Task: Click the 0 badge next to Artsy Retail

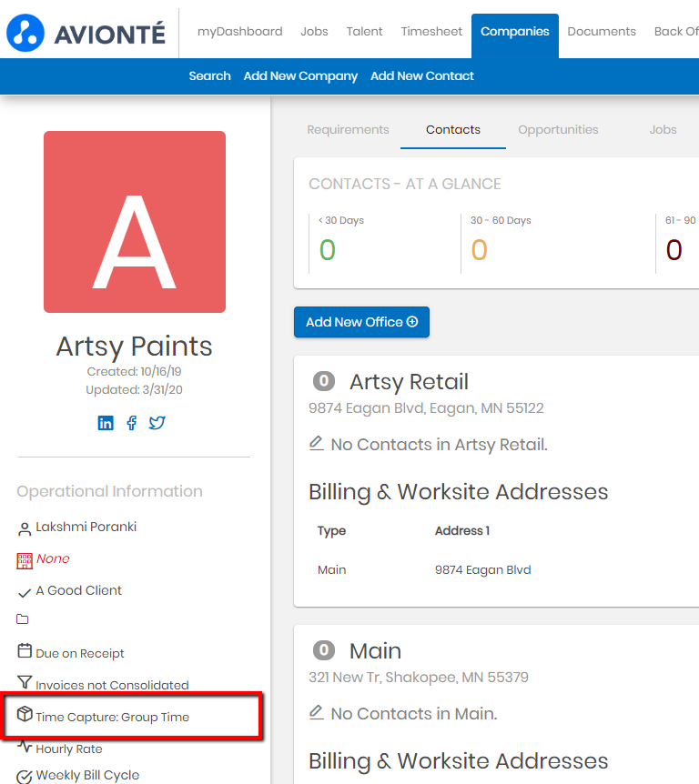Action: pyautogui.click(x=323, y=382)
